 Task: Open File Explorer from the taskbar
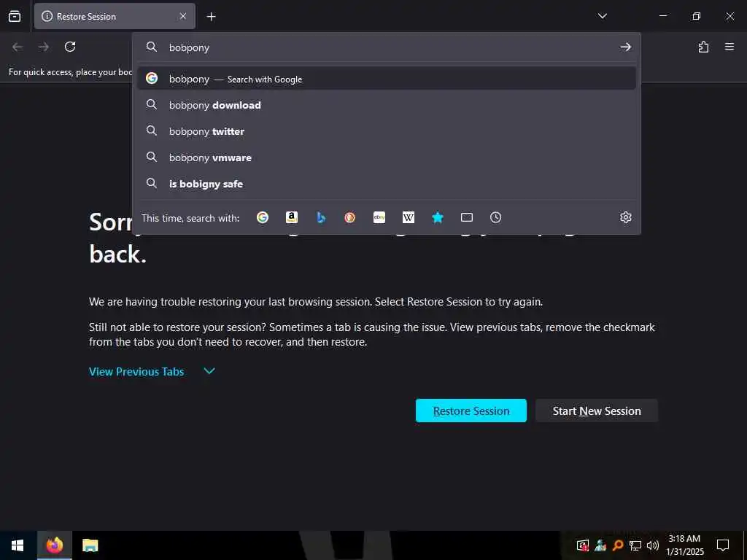pos(90,545)
